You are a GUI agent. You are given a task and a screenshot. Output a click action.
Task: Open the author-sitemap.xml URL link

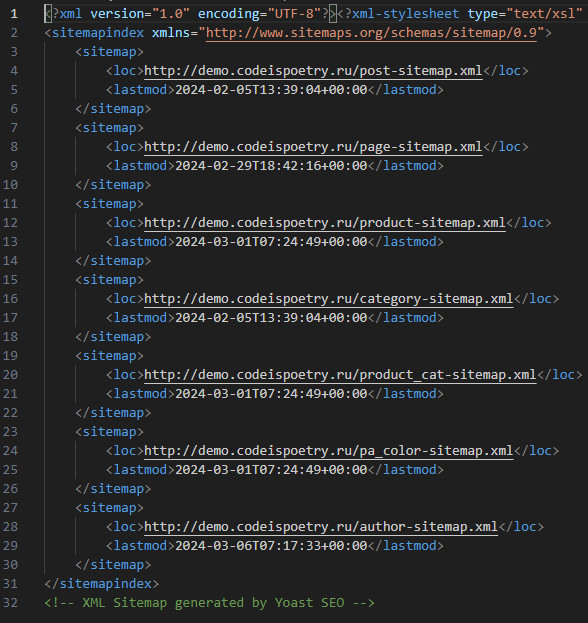tap(321, 526)
